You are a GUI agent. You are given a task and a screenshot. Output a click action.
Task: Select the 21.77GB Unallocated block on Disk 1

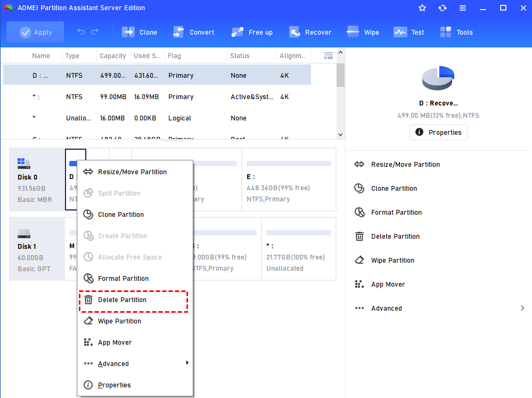[x=299, y=249]
